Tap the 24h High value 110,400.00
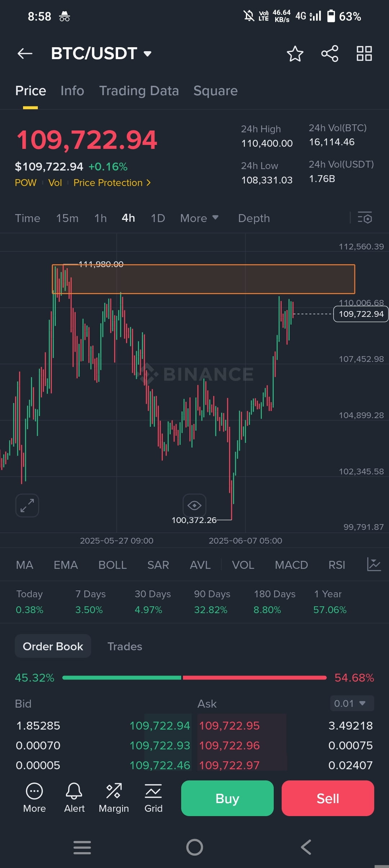 pyautogui.click(x=267, y=143)
